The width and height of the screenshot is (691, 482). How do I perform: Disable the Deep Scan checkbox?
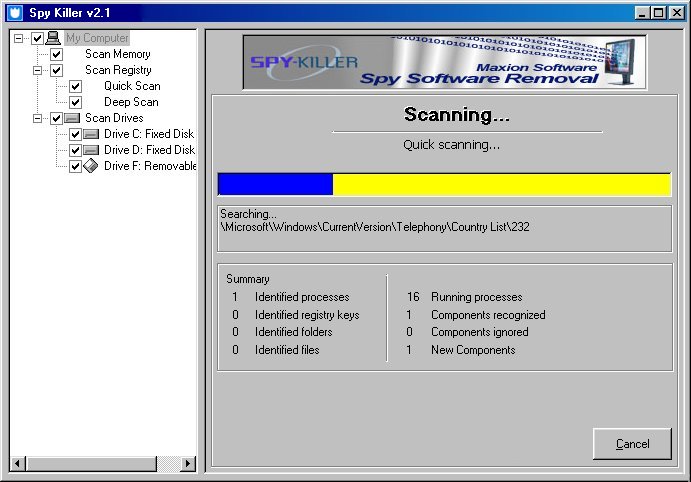(x=75, y=102)
